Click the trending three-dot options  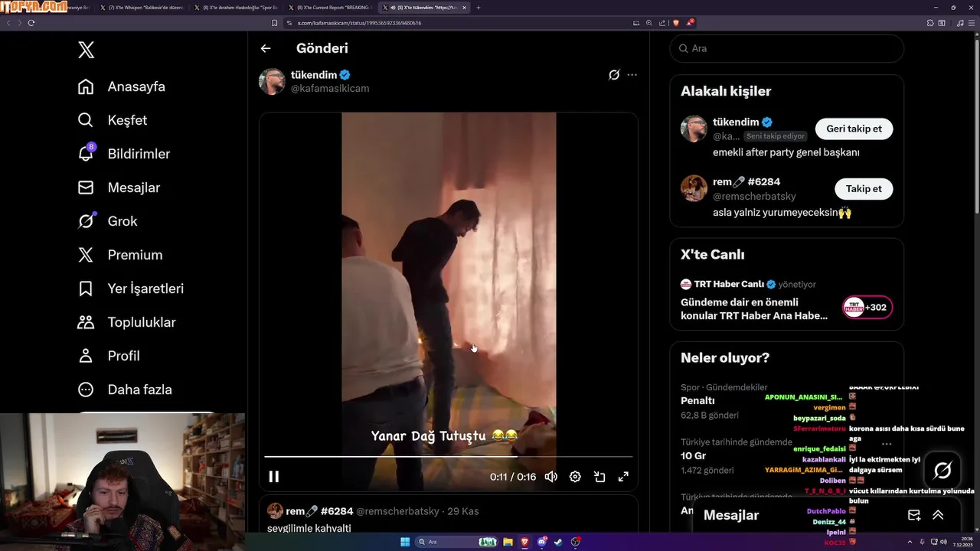click(x=887, y=444)
